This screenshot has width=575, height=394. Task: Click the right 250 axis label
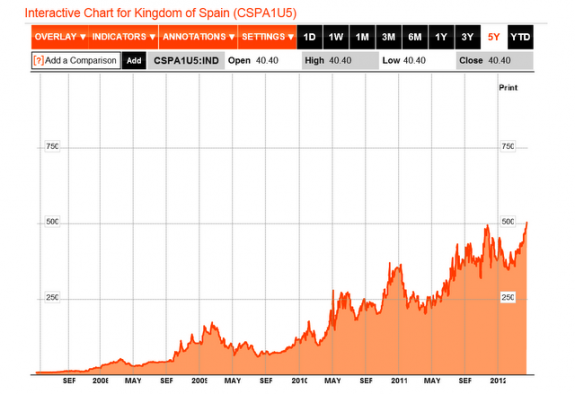tap(508, 297)
